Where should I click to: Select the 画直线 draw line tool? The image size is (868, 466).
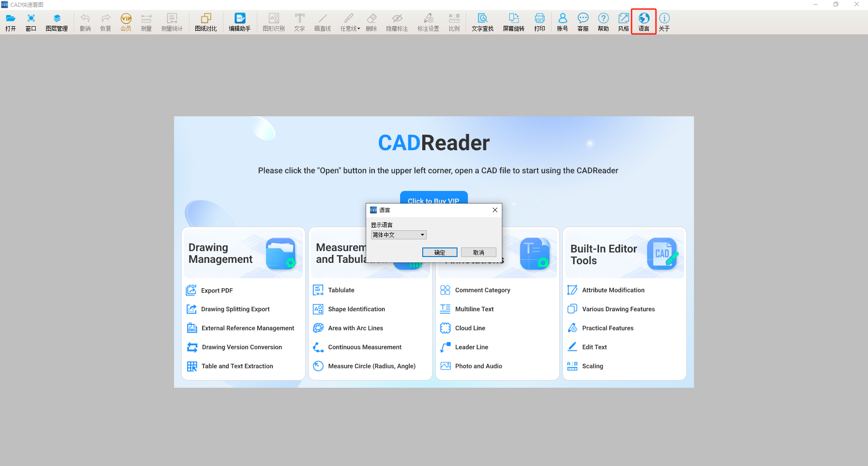[x=322, y=22]
